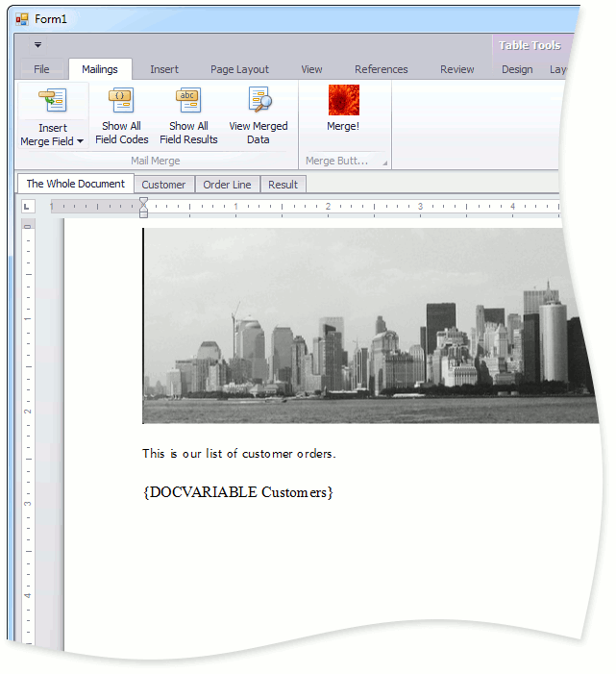The height and width of the screenshot is (674, 616).
Task: Click the Table Tools contextual header
Action: 530,45
